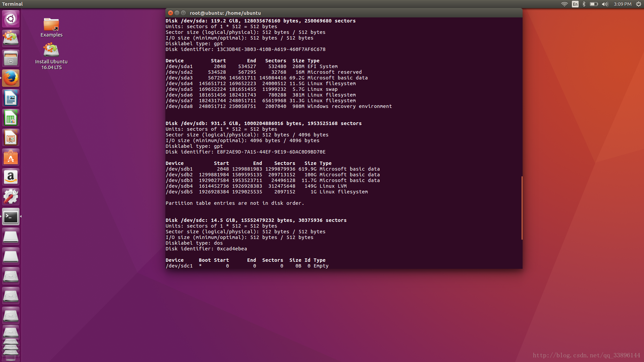
Task: Click the /dev/sdb4 Linux LVM row
Action: (x=256, y=186)
